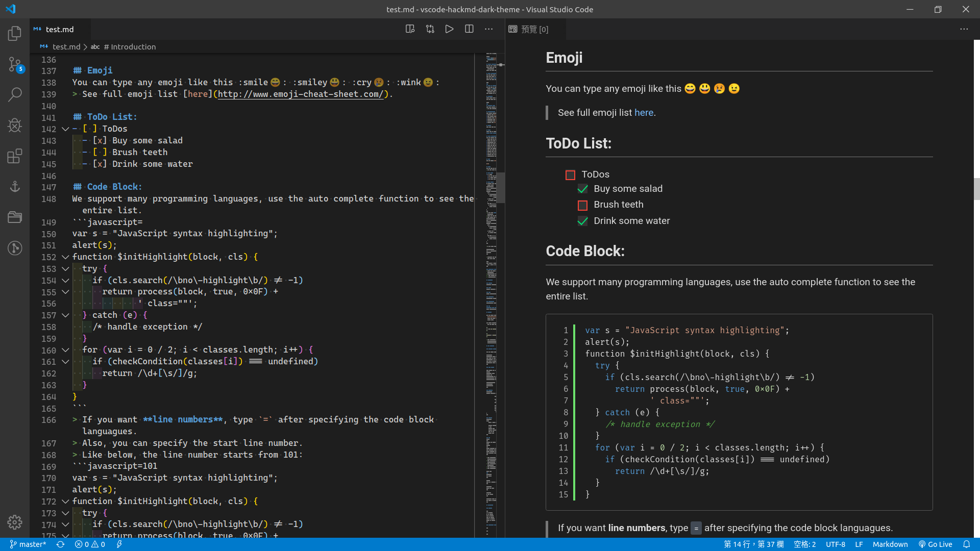This screenshot has height=551, width=980.
Task: Open the Extensions view
Action: click(15, 156)
